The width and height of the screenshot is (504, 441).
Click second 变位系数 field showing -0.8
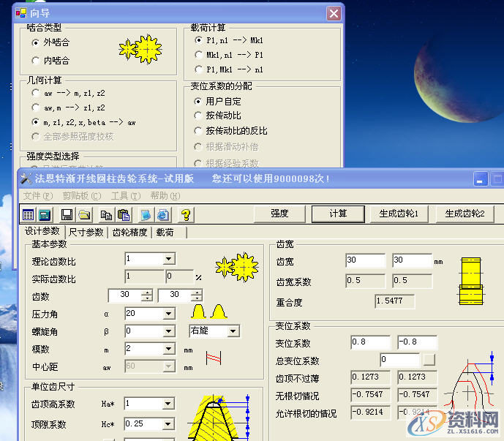tap(417, 342)
